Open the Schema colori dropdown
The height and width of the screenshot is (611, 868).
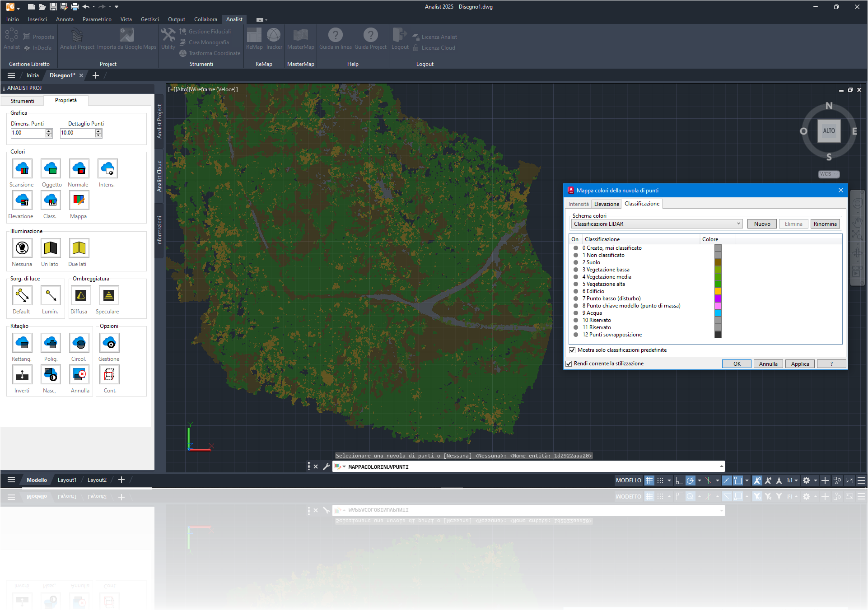pyautogui.click(x=657, y=224)
